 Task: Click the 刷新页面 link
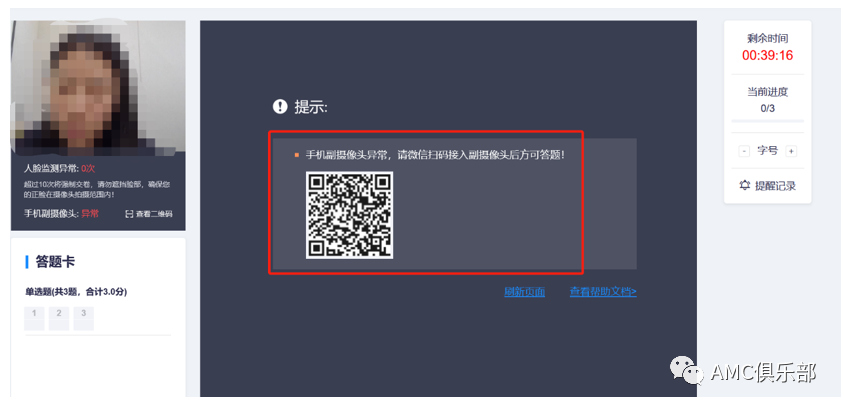pyautogui.click(x=524, y=292)
